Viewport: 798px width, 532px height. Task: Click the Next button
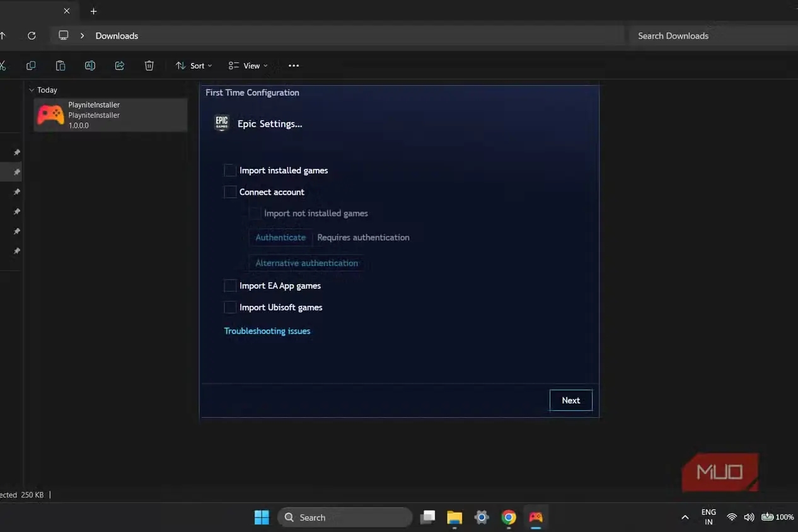pos(571,400)
